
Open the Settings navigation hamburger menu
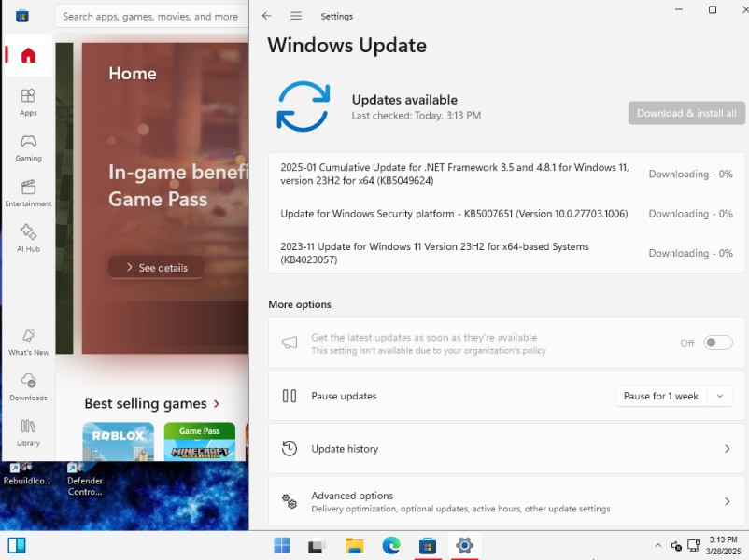[296, 16]
